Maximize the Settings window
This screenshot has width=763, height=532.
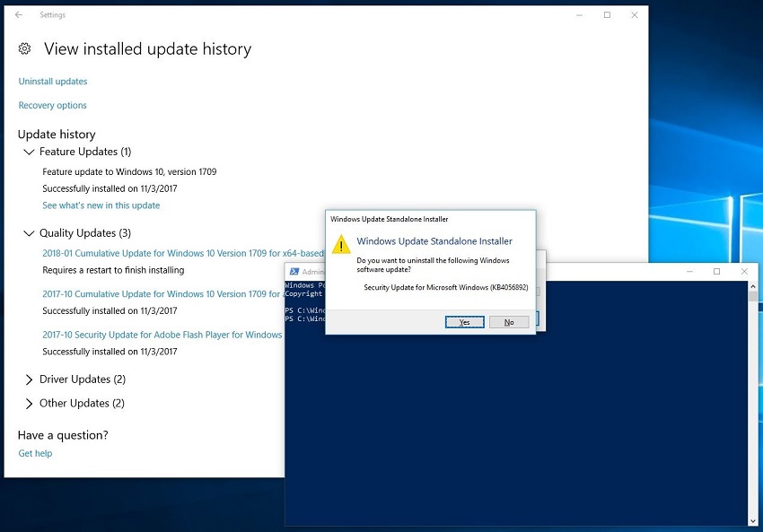[x=607, y=15]
